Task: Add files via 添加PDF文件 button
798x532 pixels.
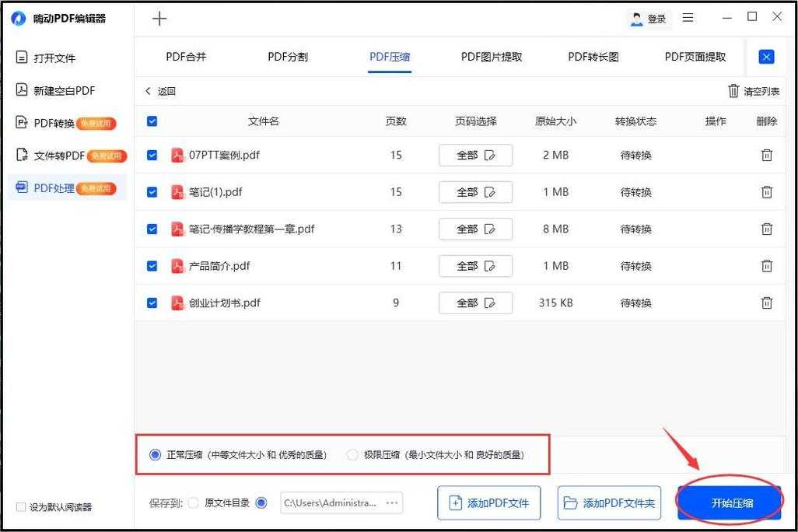Action: point(488,502)
